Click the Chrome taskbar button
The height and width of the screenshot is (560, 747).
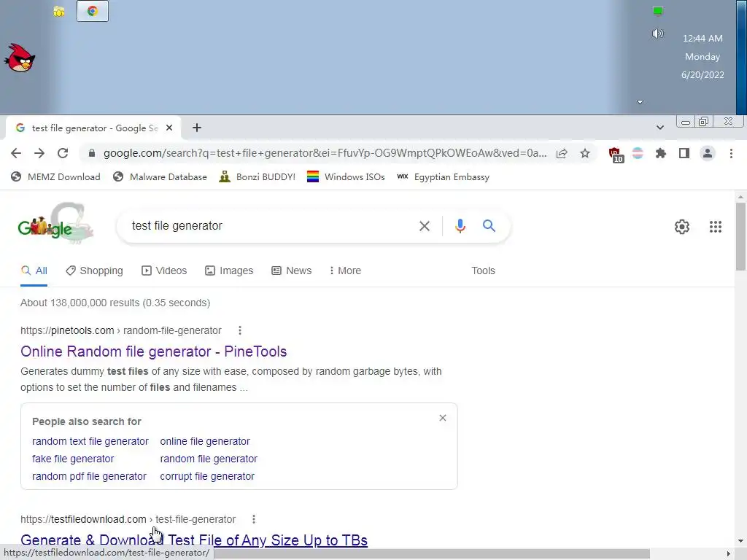click(93, 11)
